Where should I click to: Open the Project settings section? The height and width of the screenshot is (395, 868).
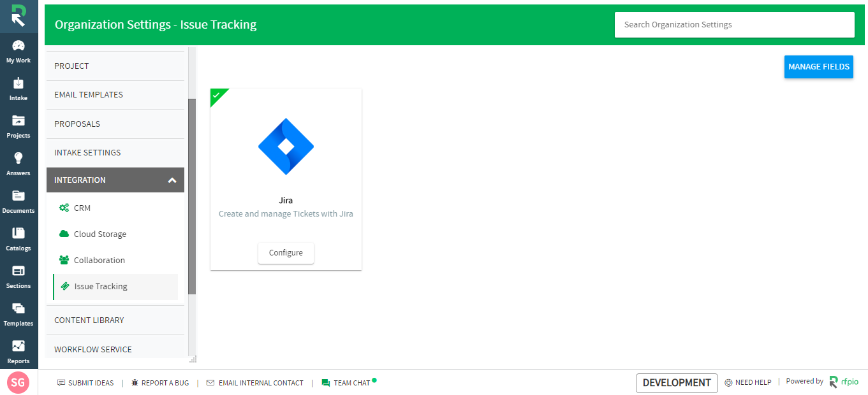point(115,66)
